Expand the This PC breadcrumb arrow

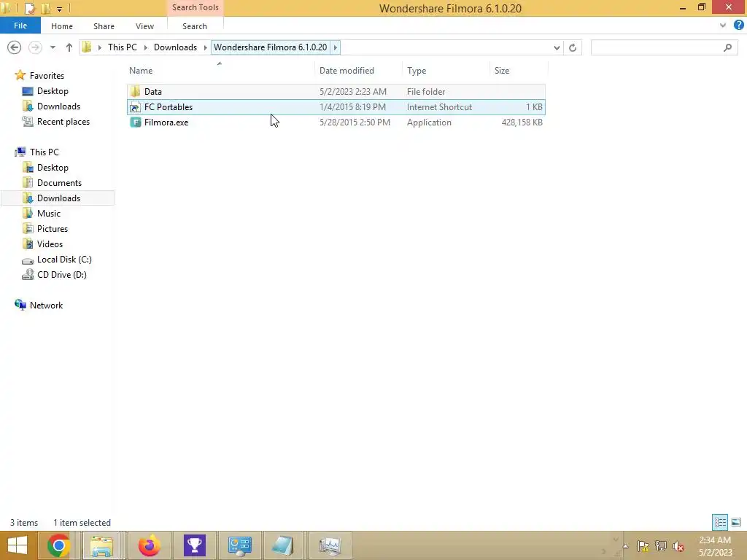coord(146,47)
